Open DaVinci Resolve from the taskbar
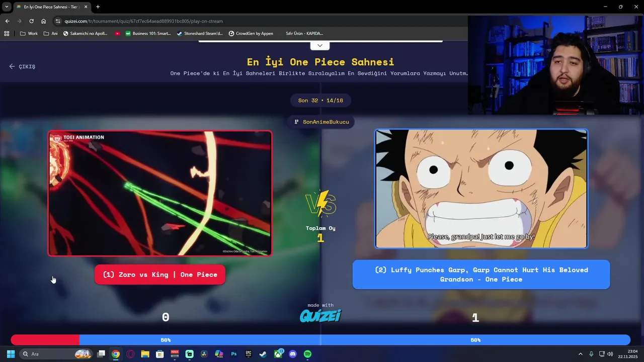 (204, 354)
